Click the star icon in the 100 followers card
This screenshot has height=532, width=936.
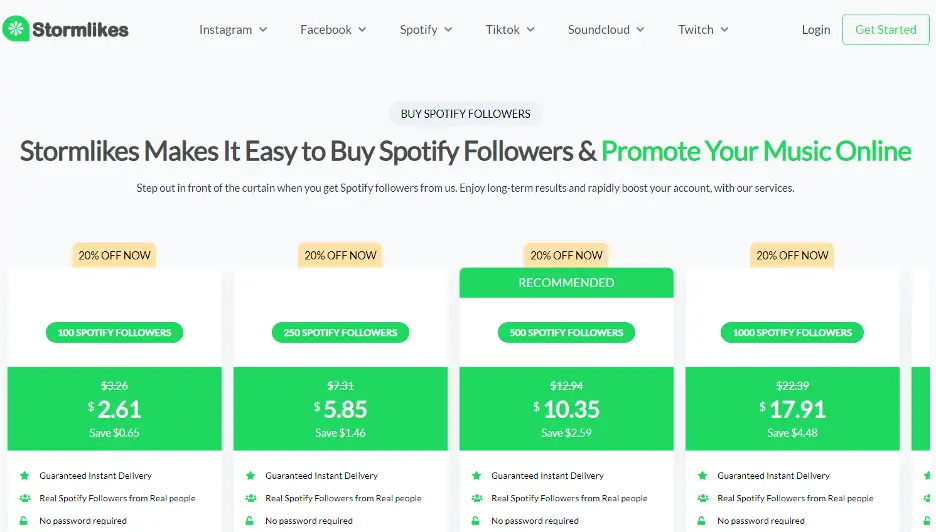24,476
